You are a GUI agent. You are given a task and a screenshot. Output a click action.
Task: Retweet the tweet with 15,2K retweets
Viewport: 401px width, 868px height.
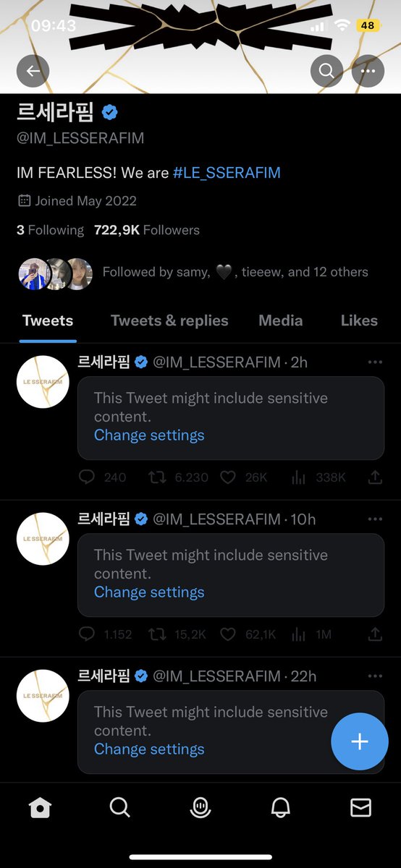point(156,634)
